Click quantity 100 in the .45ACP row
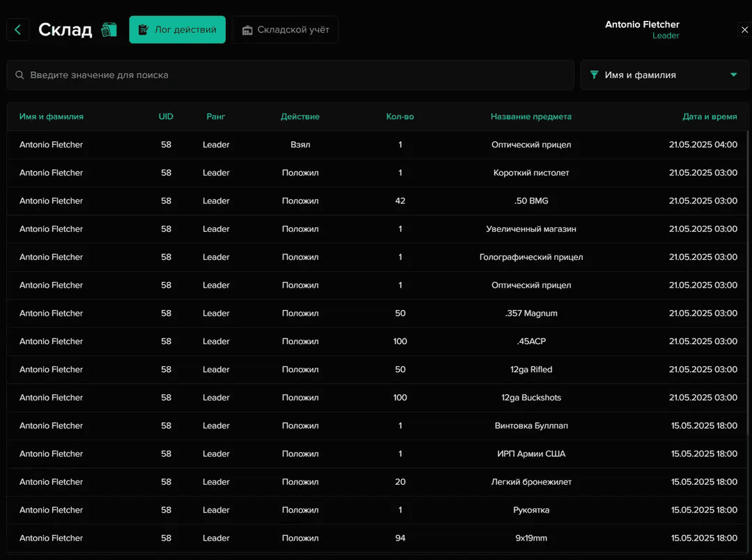The height and width of the screenshot is (560, 752). click(400, 341)
